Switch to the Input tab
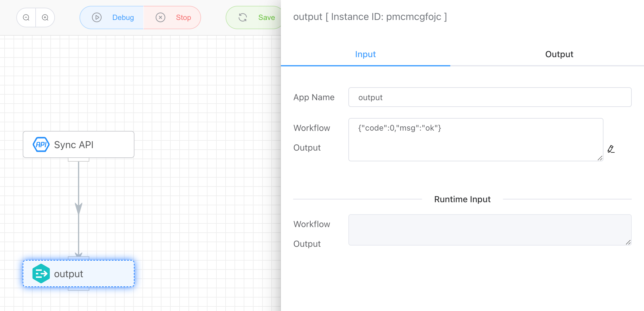 click(365, 54)
